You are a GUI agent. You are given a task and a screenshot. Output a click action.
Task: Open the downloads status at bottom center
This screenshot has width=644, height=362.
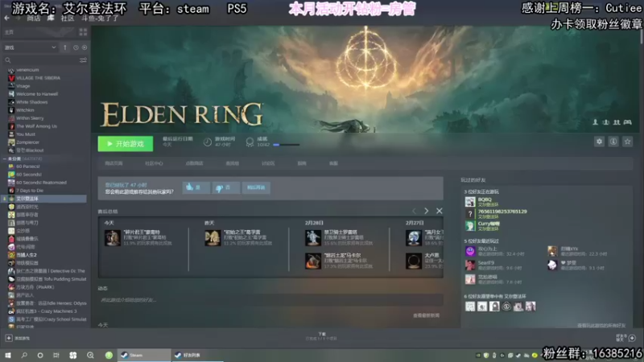[x=321, y=336]
